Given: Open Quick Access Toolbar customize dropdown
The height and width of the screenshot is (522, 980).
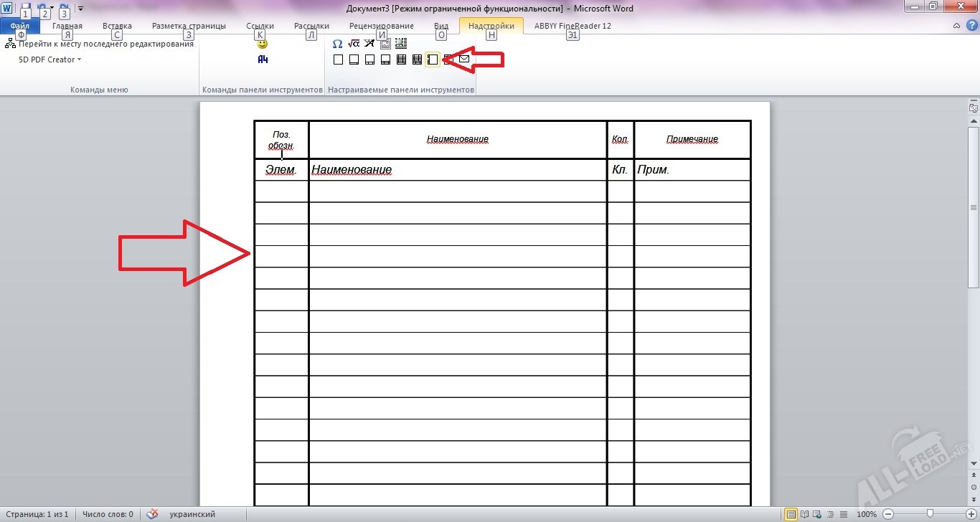Looking at the screenshot, I should 80,9.
